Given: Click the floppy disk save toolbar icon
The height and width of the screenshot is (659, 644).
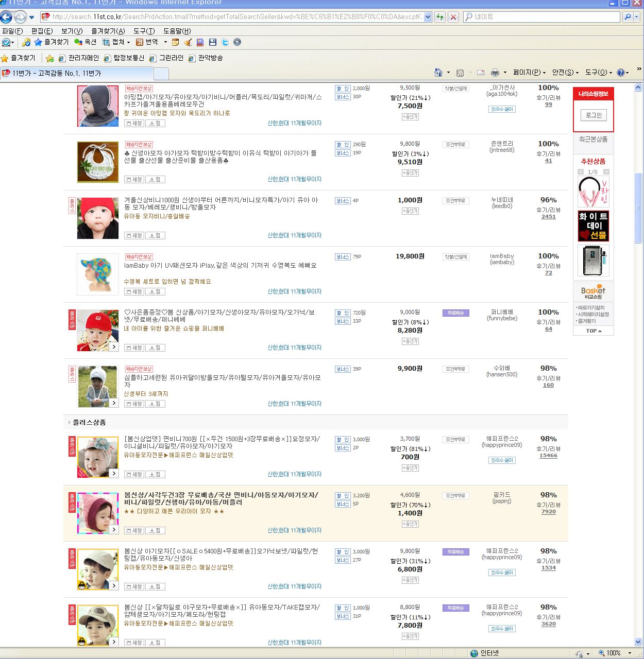Looking at the screenshot, I should 212,42.
